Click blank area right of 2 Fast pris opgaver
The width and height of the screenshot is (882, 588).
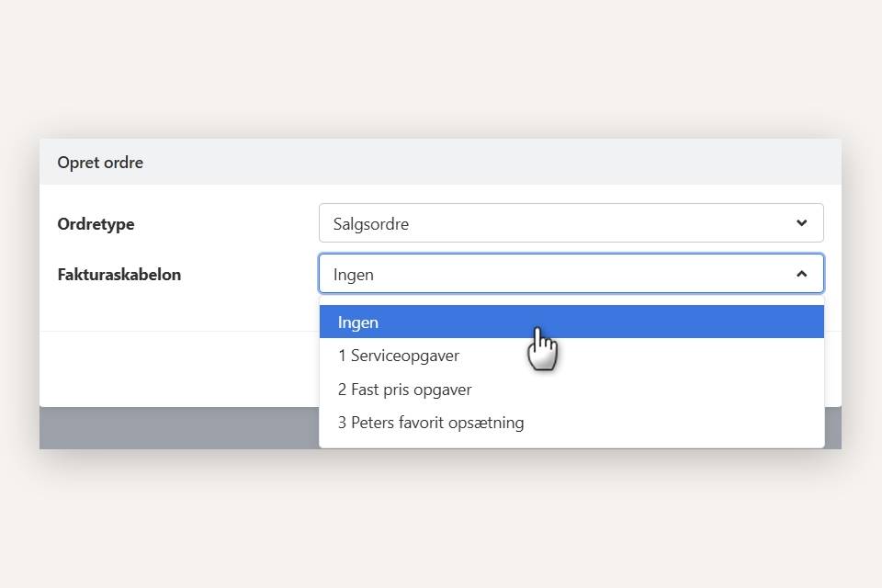(x=661, y=390)
